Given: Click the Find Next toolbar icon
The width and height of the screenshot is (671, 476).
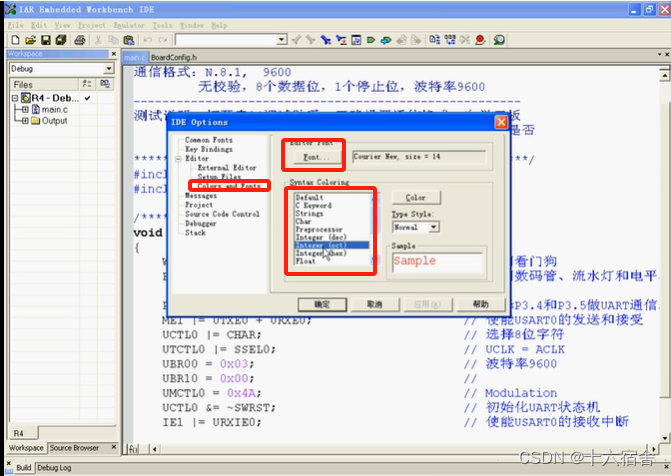Looking at the screenshot, I should point(311,40).
